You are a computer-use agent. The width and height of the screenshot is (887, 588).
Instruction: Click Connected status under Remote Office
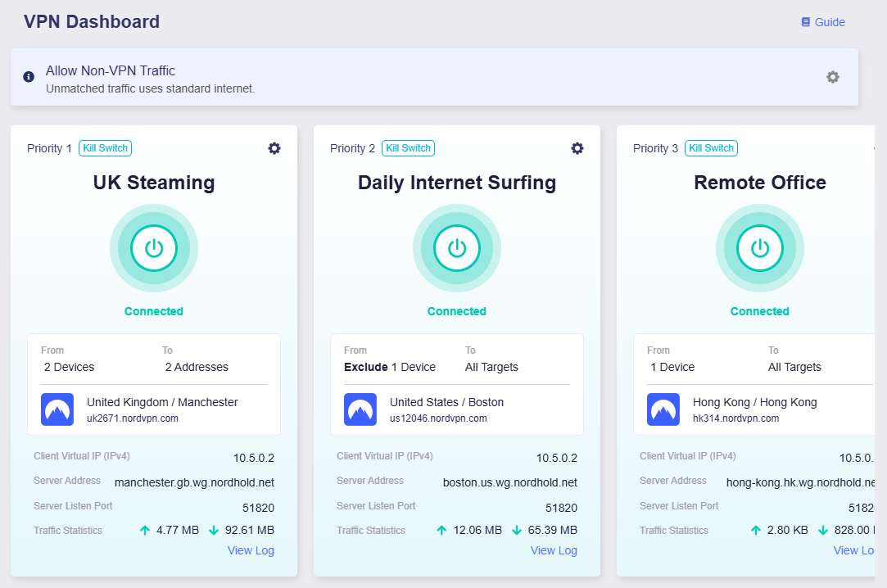(760, 311)
